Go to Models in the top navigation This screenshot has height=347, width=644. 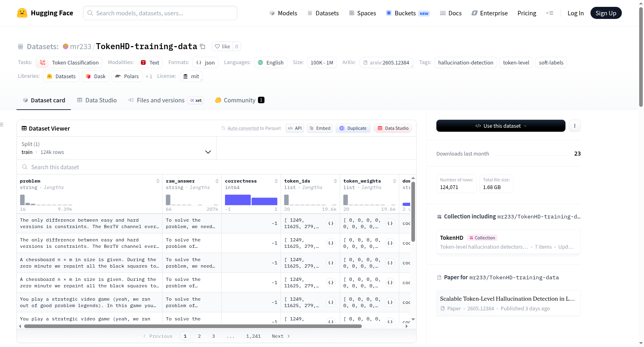pos(283,13)
